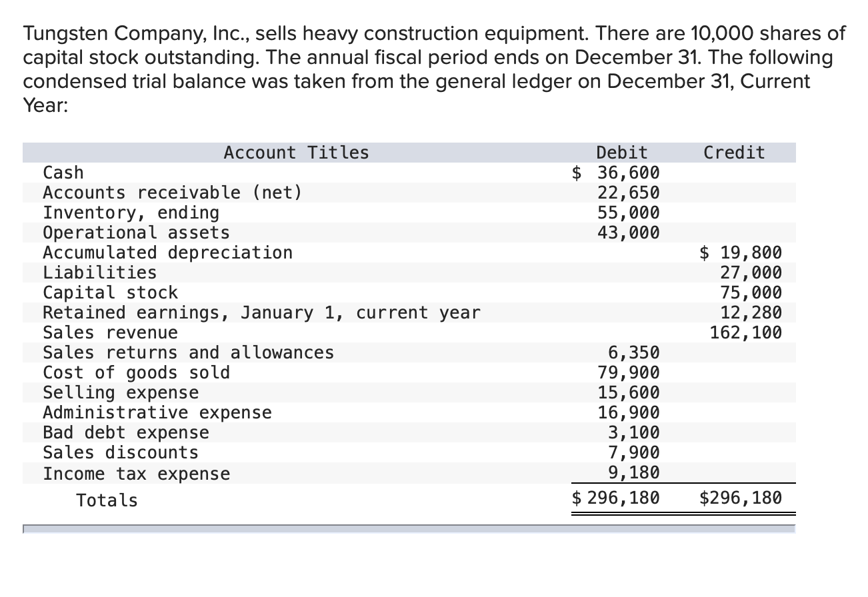Select the Cash row in the table
The height and width of the screenshot is (597, 868).
coord(63,172)
